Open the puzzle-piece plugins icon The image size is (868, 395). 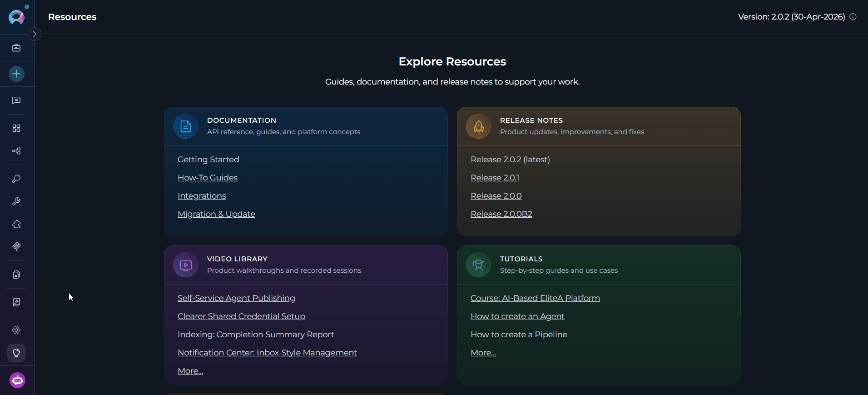16,224
